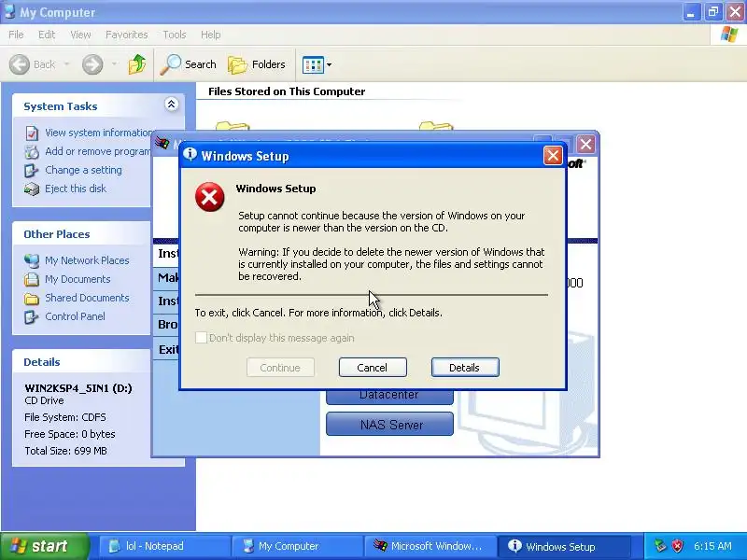The height and width of the screenshot is (560, 747).
Task: Click the safely remove hardware tray icon
Action: tap(660, 546)
